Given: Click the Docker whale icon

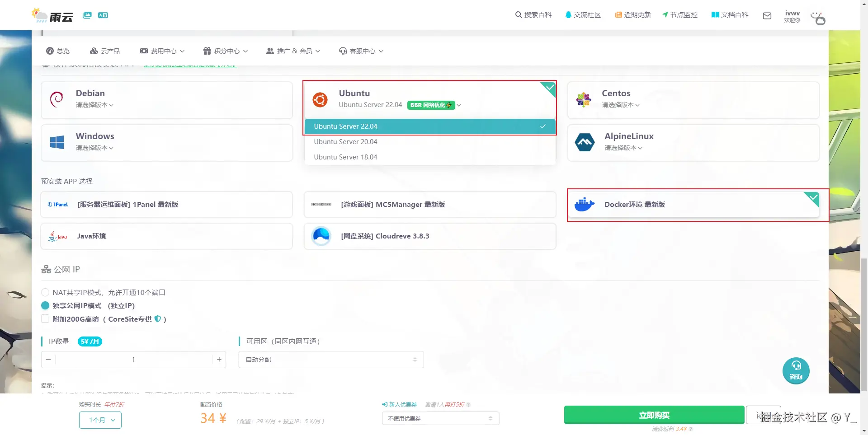Looking at the screenshot, I should coord(584,204).
